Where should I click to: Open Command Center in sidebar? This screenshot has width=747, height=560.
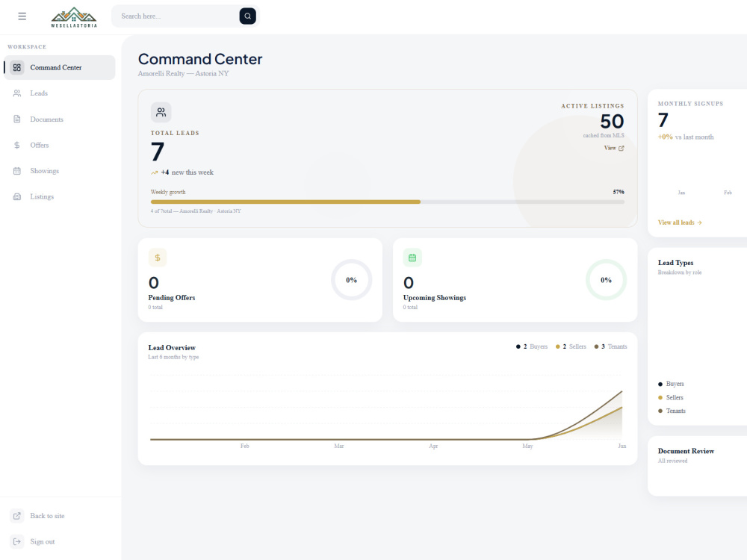point(60,68)
